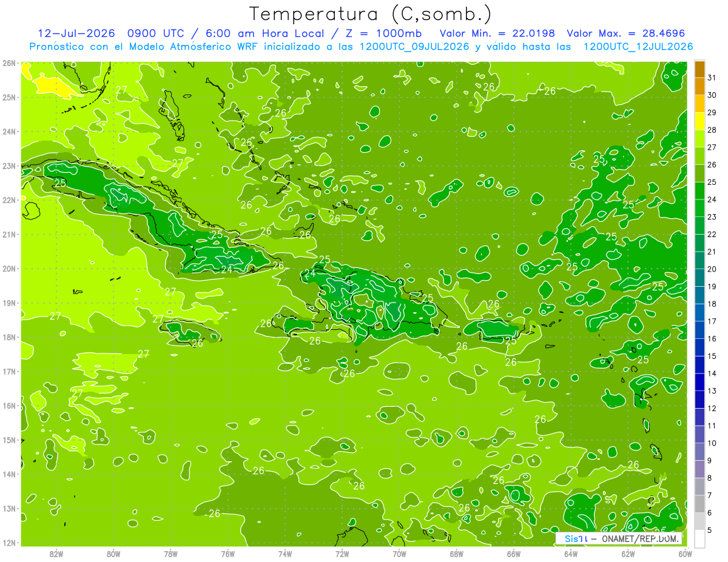
Task: Click the purple legend swatch between 9 and 10
Action: (699, 452)
